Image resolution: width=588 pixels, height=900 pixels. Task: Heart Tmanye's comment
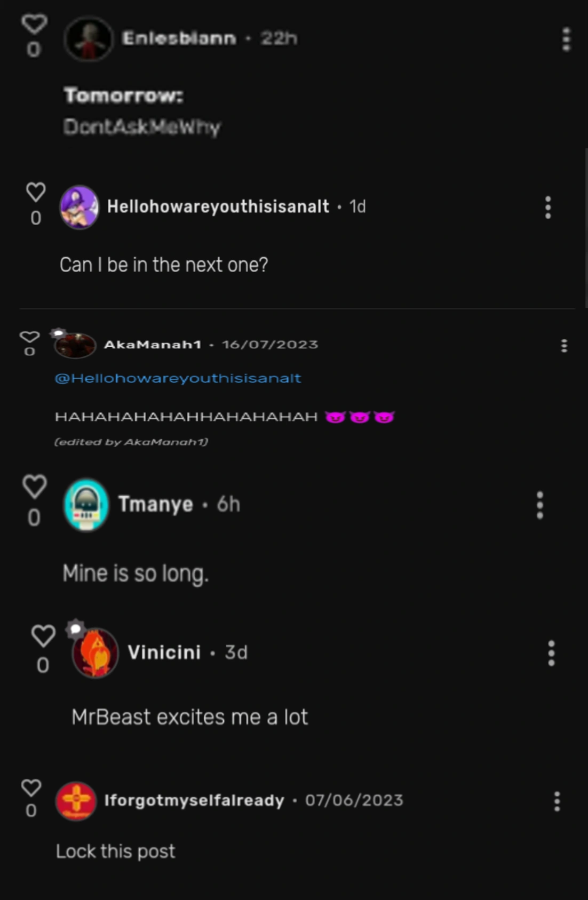click(35, 487)
